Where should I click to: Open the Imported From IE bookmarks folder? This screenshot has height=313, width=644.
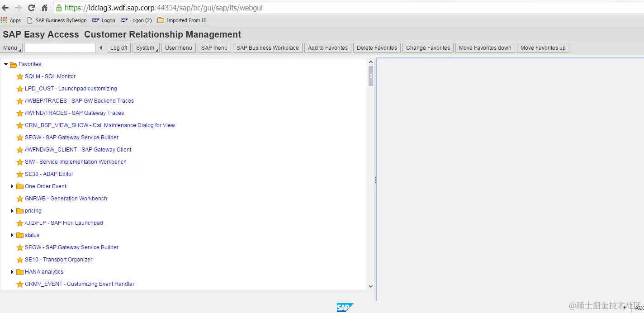pyautogui.click(x=182, y=20)
